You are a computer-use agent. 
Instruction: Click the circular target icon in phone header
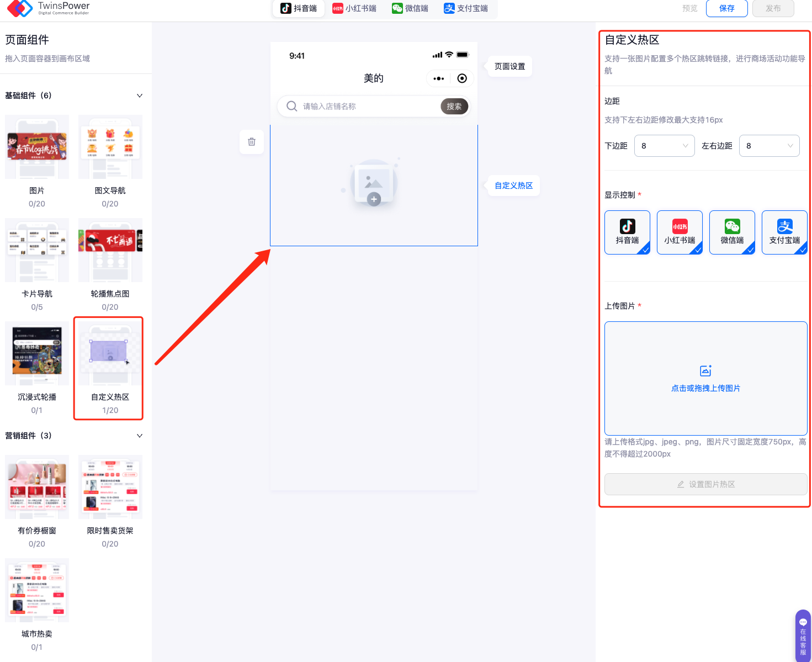tap(462, 78)
